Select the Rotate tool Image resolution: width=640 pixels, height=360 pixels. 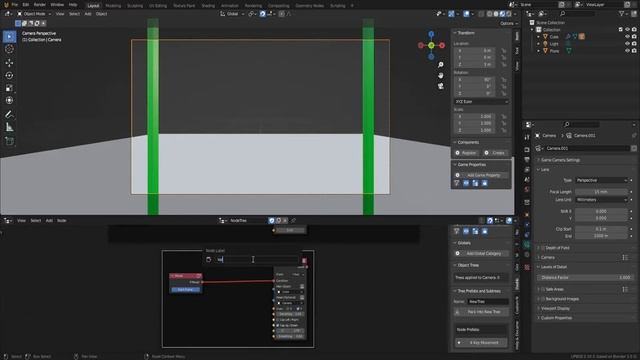(x=9, y=76)
